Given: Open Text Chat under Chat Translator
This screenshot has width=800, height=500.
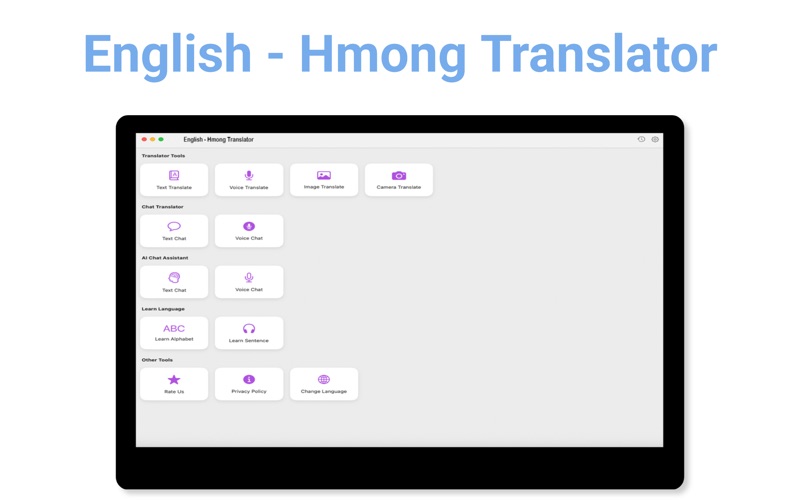Looking at the screenshot, I should point(174,231).
